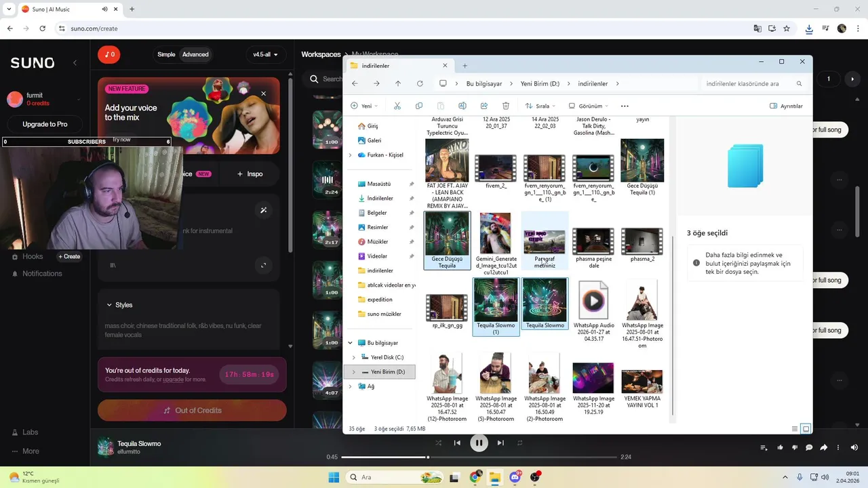Open the Yeni new item dropdown
868x488 pixels.
[x=365, y=106]
